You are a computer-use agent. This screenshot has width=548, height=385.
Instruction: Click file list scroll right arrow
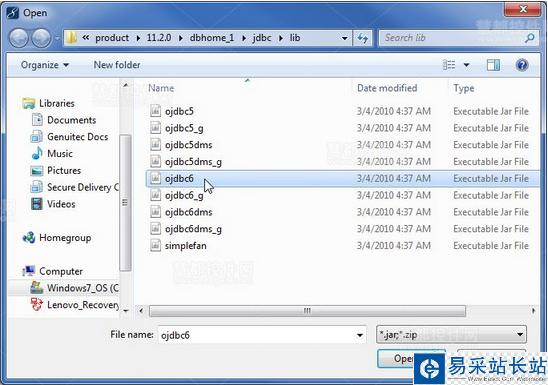(x=533, y=311)
